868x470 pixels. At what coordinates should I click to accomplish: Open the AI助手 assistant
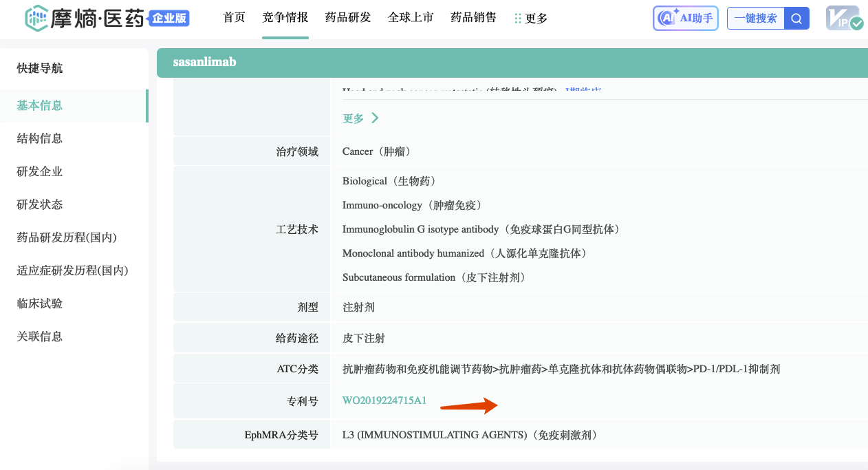point(684,19)
